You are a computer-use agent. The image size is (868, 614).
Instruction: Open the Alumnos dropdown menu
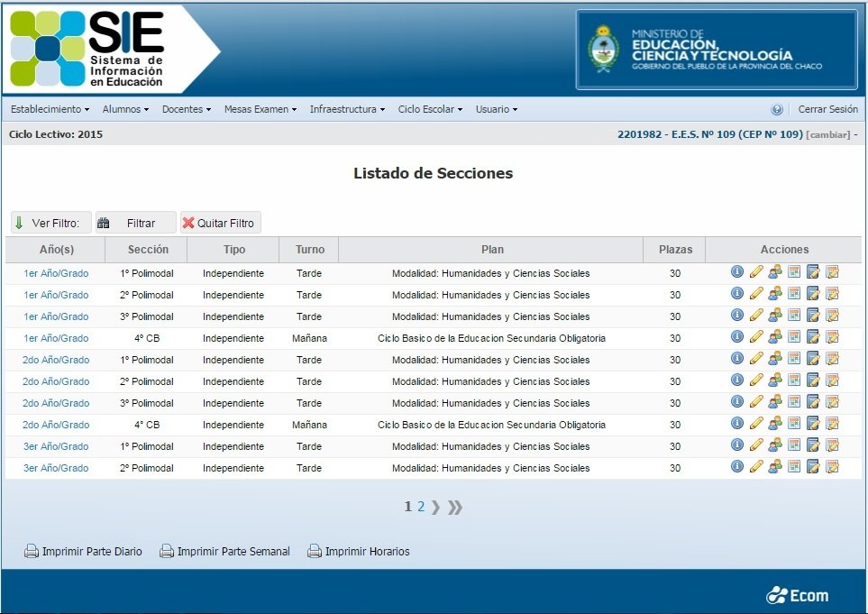[125, 109]
